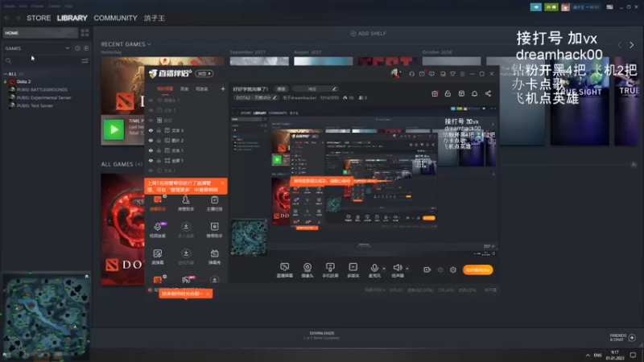The width and height of the screenshot is (644, 362).
Task: Click ADD SHELF in Steam library
Action: click(x=368, y=33)
